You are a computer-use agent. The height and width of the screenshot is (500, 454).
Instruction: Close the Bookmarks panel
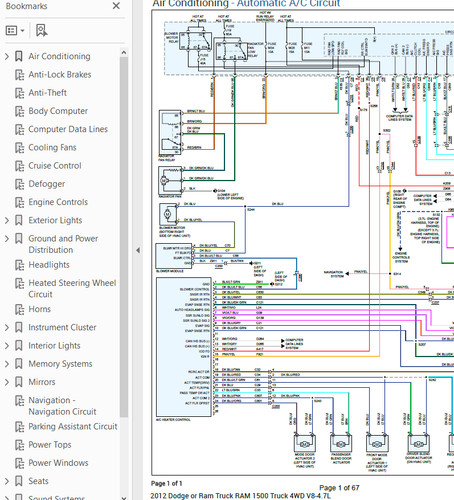(116, 6)
